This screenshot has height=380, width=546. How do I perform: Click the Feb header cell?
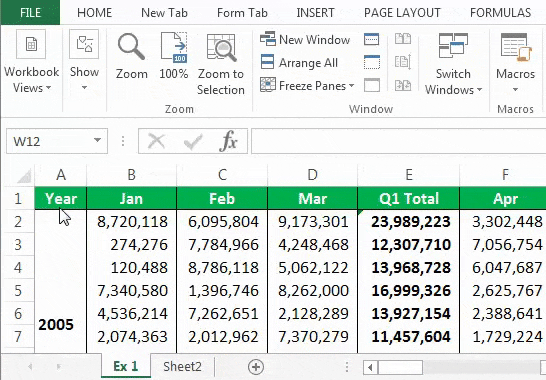(222, 199)
